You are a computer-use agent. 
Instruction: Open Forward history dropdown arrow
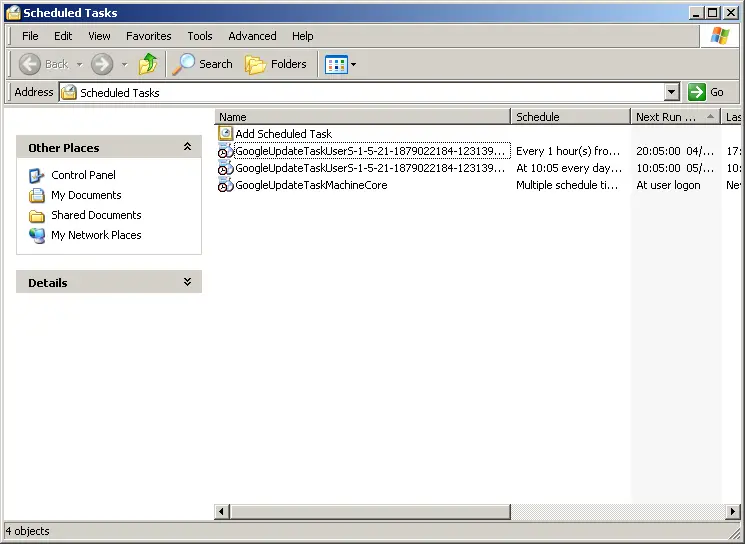coord(124,65)
